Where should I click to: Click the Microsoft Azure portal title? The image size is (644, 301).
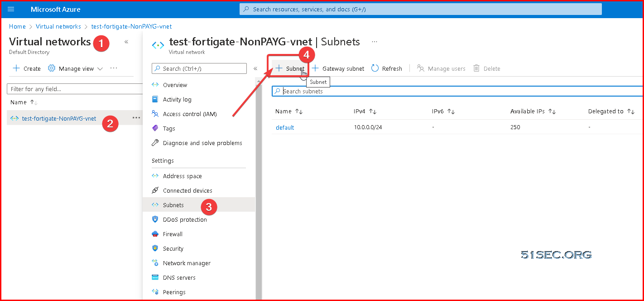(x=56, y=9)
